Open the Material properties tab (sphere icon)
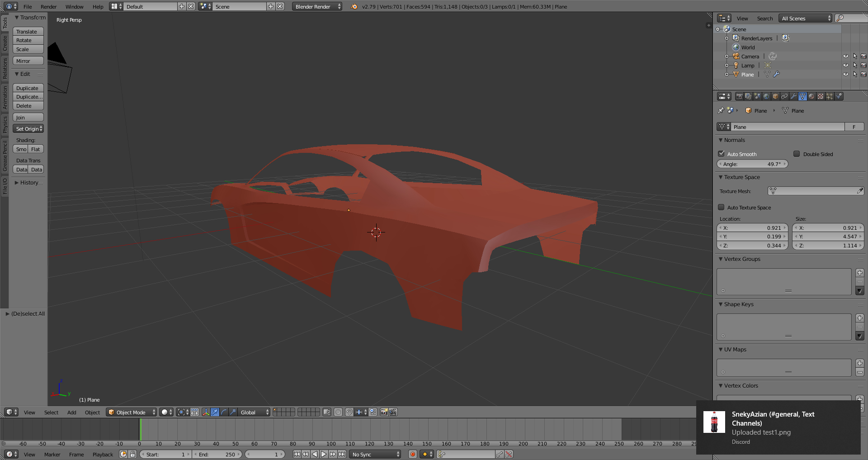 tap(811, 96)
